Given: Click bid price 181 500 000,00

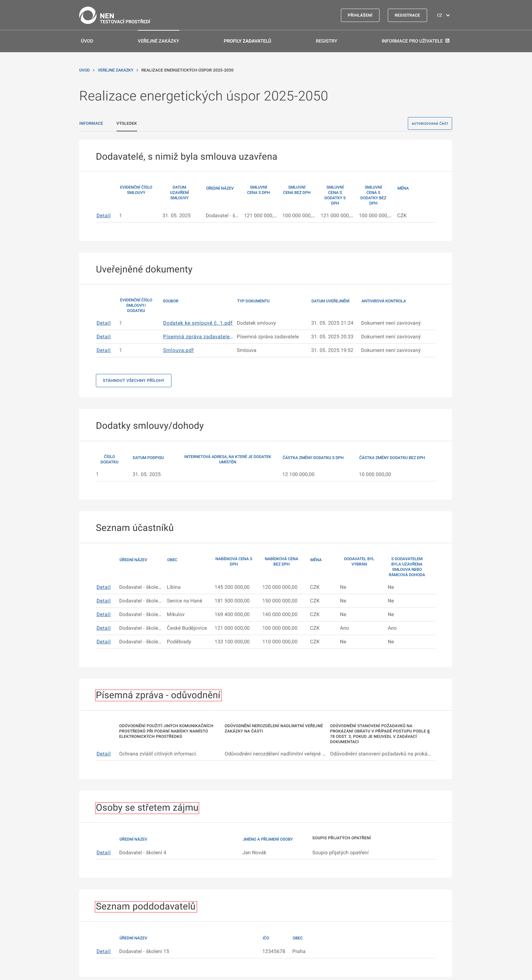Looking at the screenshot, I should pos(232,601).
